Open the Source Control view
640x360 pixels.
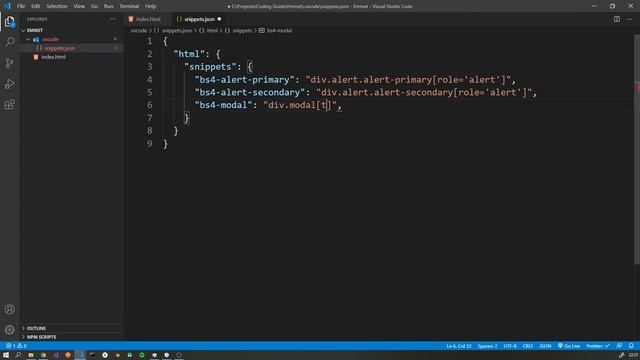coord(9,63)
